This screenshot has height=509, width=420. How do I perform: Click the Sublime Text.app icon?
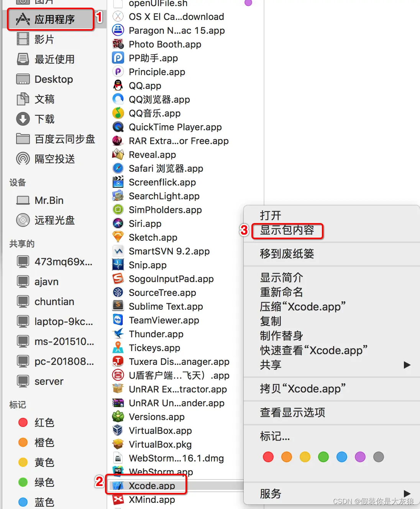(118, 306)
